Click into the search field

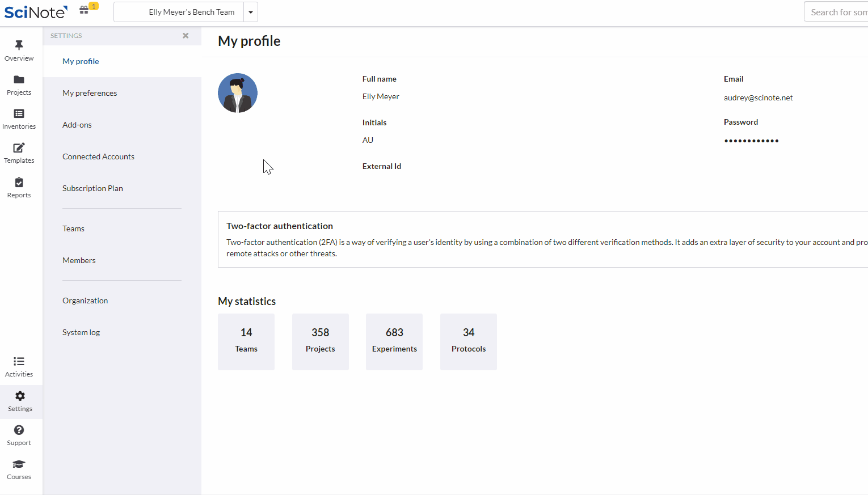[x=837, y=12]
